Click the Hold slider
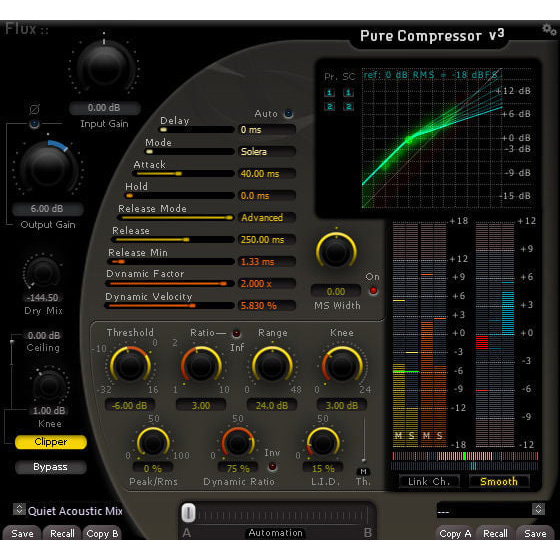This screenshot has width=560, height=560. point(179,196)
